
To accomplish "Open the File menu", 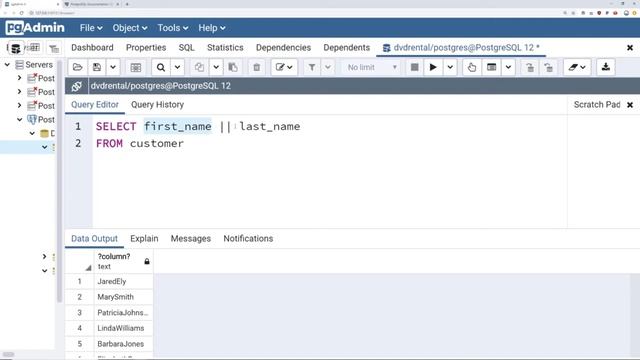I will (x=91, y=28).
